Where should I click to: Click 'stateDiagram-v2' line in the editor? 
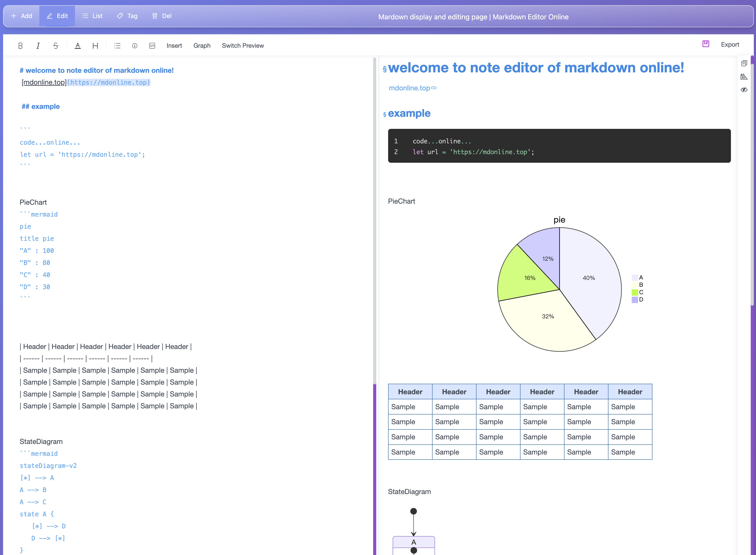click(48, 466)
